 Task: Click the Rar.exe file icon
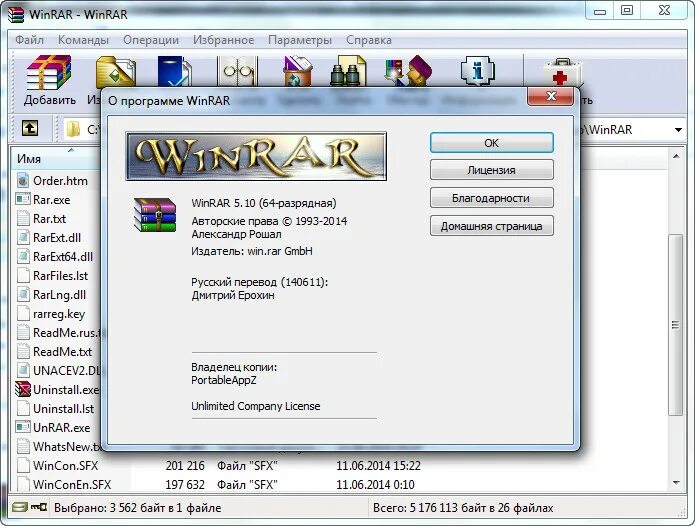point(23,199)
